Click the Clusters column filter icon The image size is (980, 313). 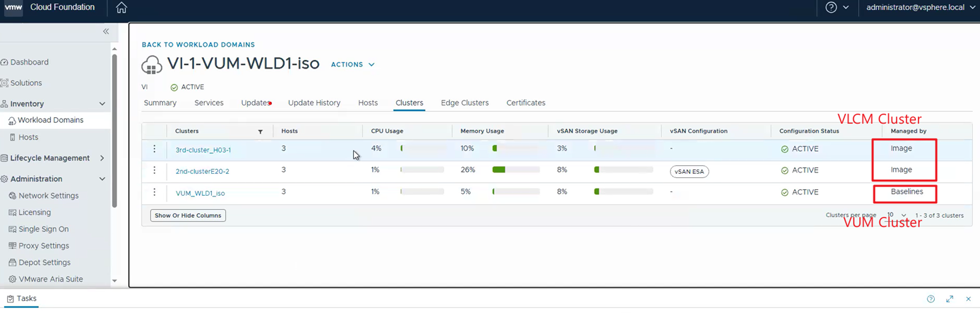tap(260, 132)
